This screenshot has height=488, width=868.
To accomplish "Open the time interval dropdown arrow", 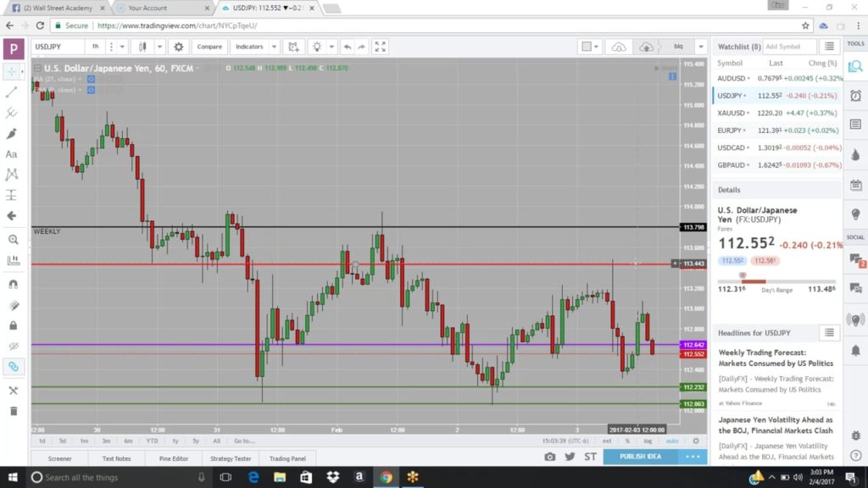I will [122, 47].
